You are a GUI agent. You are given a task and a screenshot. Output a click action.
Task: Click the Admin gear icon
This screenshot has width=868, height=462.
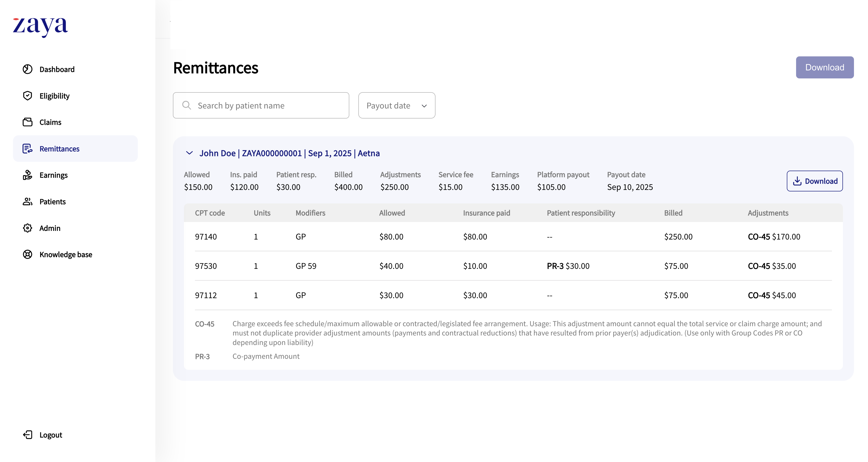[x=27, y=228]
